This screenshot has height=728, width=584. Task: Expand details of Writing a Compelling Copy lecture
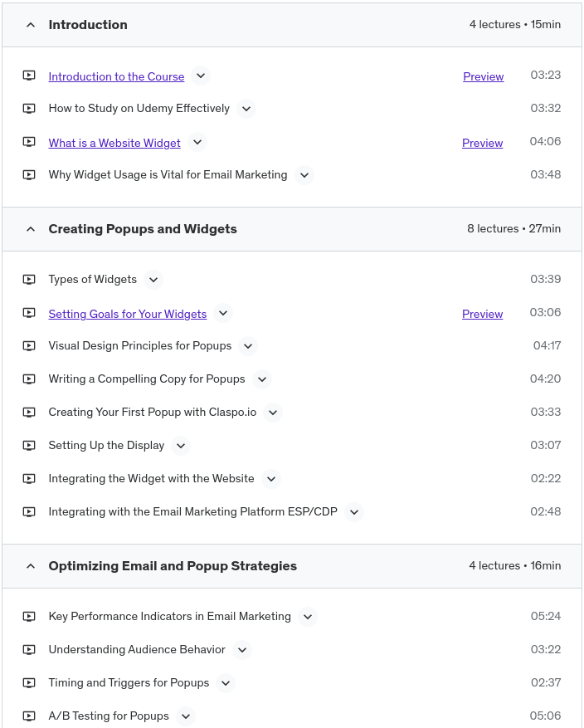(x=262, y=379)
